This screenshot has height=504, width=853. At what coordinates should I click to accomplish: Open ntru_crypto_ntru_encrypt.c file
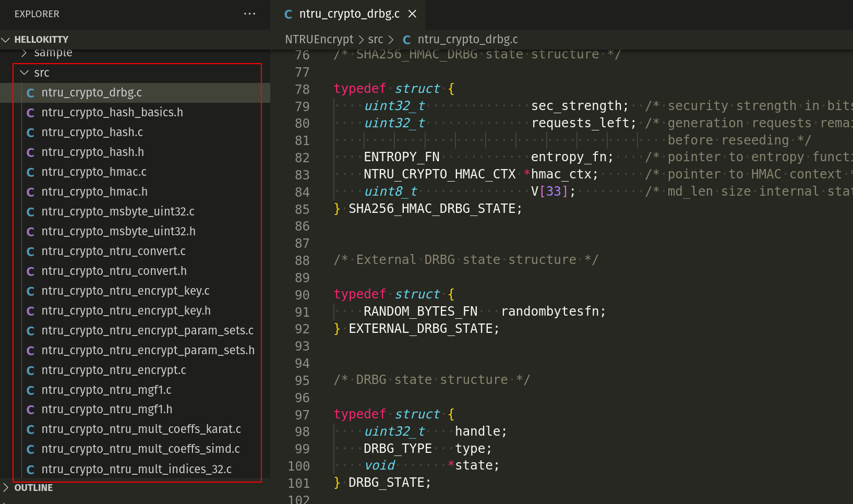click(x=135, y=370)
